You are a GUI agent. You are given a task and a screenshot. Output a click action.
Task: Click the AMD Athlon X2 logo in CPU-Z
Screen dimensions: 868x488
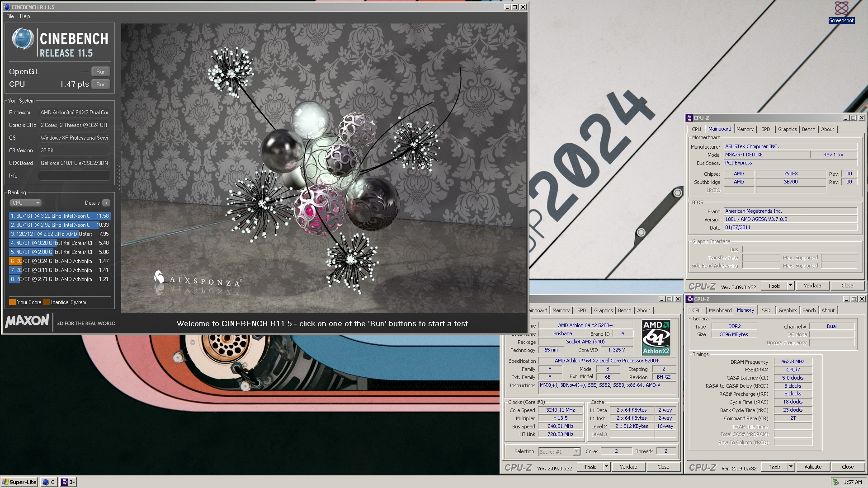[656, 338]
